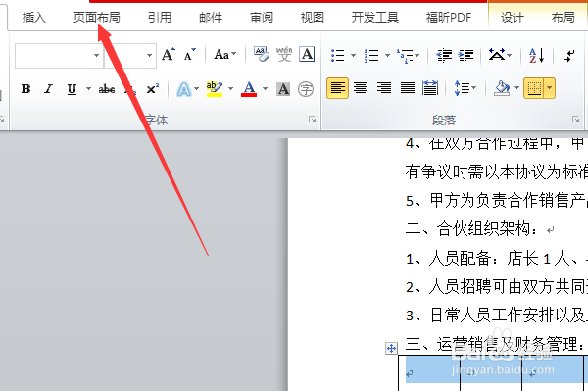Apply shading paint bucket
The image size is (588, 391).
[x=502, y=88]
